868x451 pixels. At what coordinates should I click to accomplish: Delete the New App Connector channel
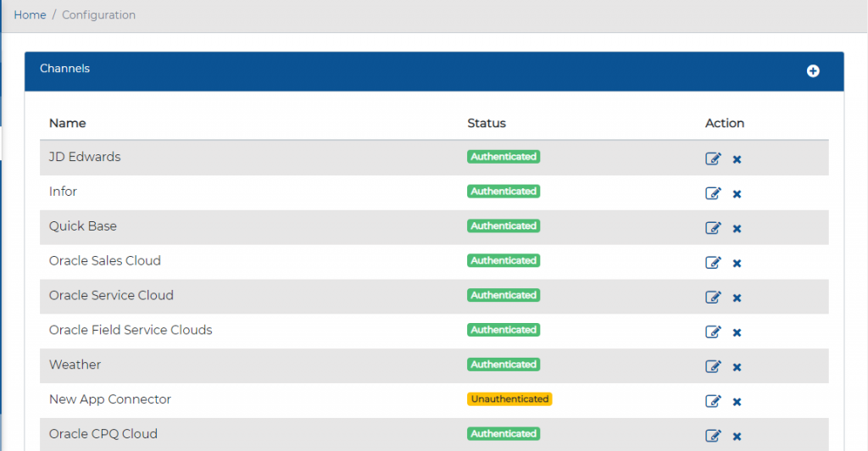point(737,402)
